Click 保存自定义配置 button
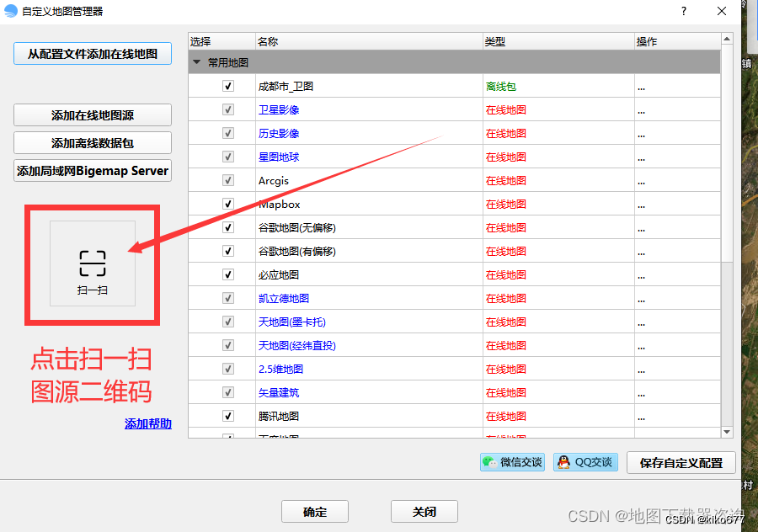 click(681, 463)
